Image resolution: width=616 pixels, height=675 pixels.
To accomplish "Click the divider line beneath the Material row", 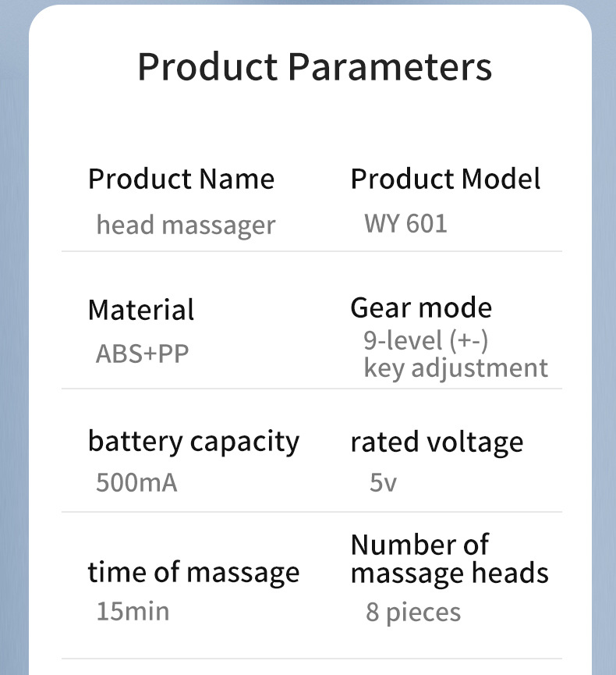I will [311, 389].
